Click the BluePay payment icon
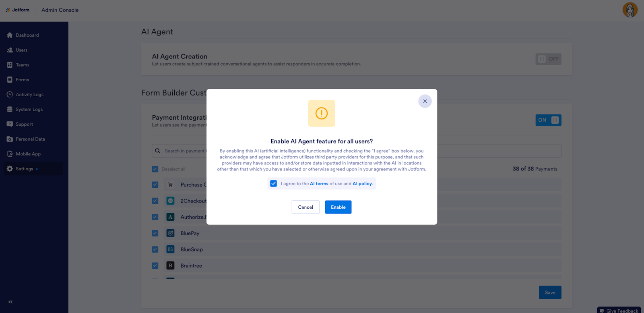644x313 pixels. click(x=170, y=233)
